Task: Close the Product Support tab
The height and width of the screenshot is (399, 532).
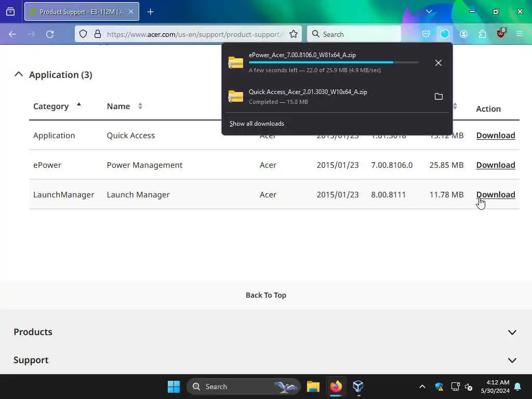Action: (x=130, y=12)
